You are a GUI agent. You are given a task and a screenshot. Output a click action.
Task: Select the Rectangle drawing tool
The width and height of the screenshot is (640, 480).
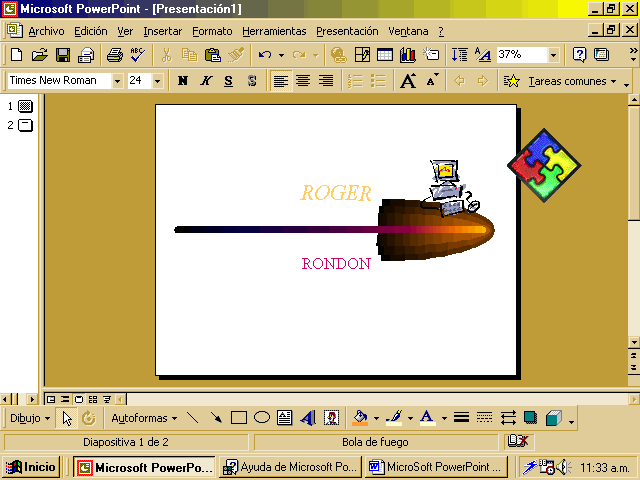click(239, 418)
